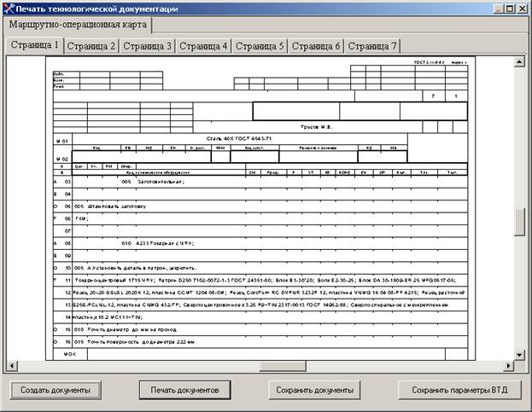
Task: Open the Страница 7 tab
Action: click(372, 46)
